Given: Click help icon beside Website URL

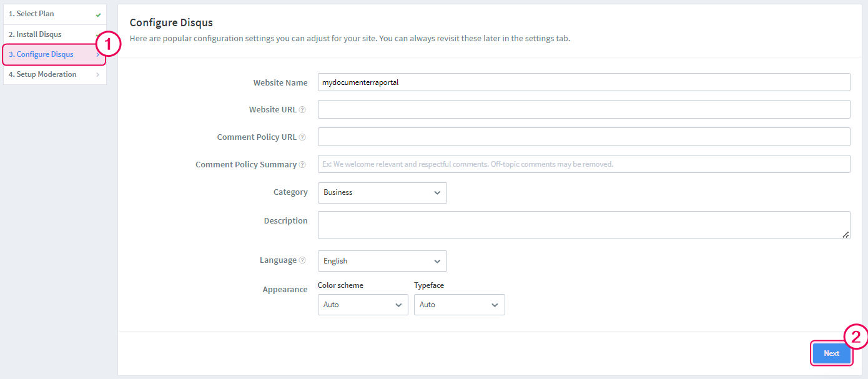Looking at the screenshot, I should click(x=302, y=110).
